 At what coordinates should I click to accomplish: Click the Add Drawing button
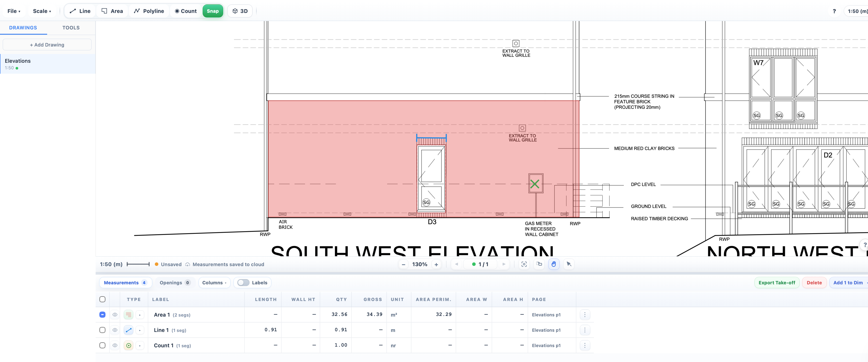[x=47, y=45]
